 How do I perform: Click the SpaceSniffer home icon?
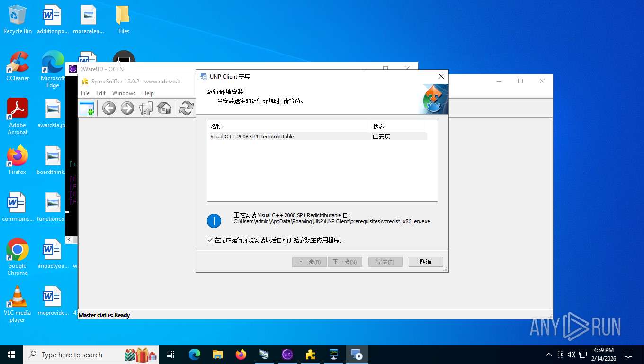(164, 108)
